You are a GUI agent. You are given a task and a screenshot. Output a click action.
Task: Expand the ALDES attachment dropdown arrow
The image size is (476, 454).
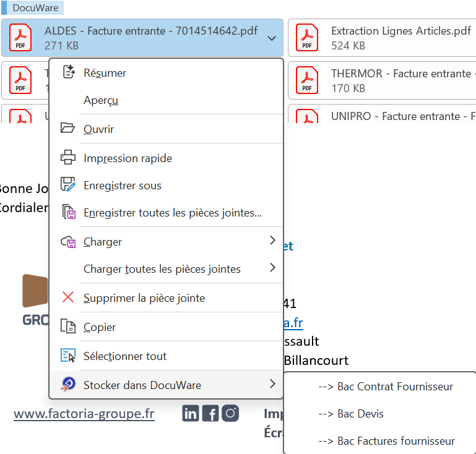[x=272, y=38]
